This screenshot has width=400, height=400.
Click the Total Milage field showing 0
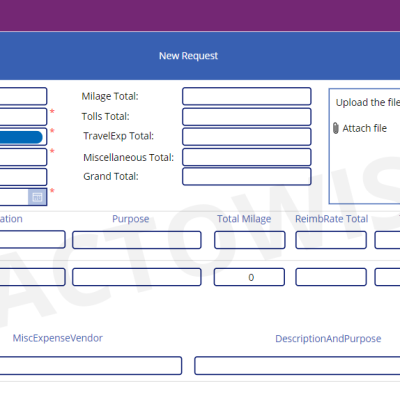coord(249,277)
